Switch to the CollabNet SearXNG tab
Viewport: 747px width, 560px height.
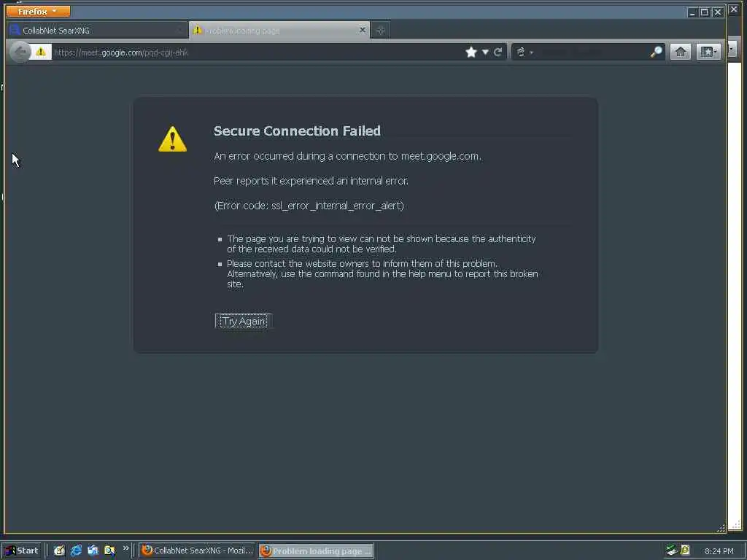[98, 31]
